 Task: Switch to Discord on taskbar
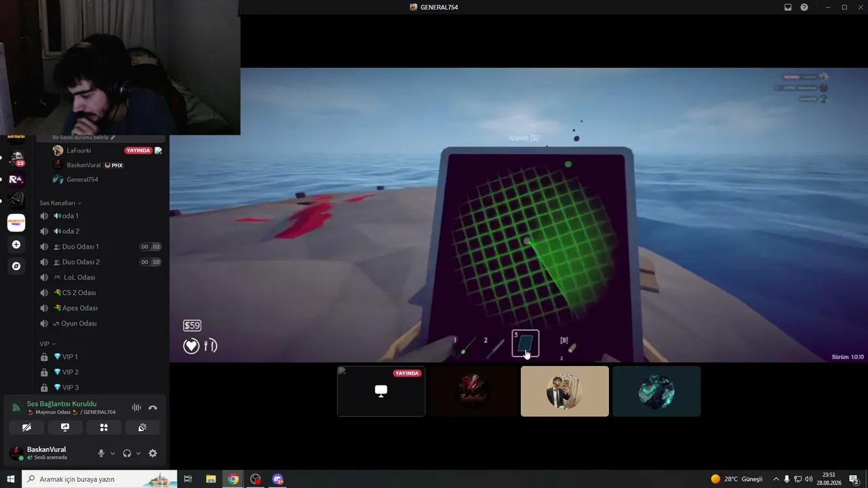[278, 479]
